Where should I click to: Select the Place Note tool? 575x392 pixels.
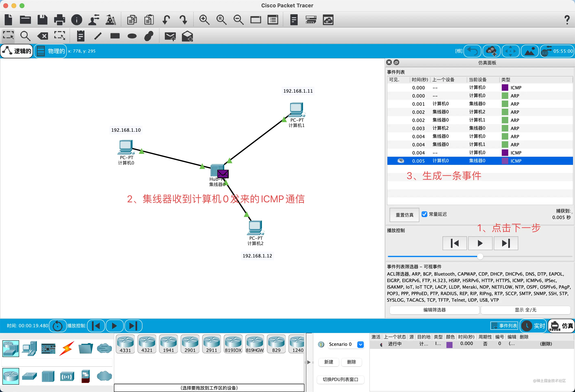tap(81, 36)
